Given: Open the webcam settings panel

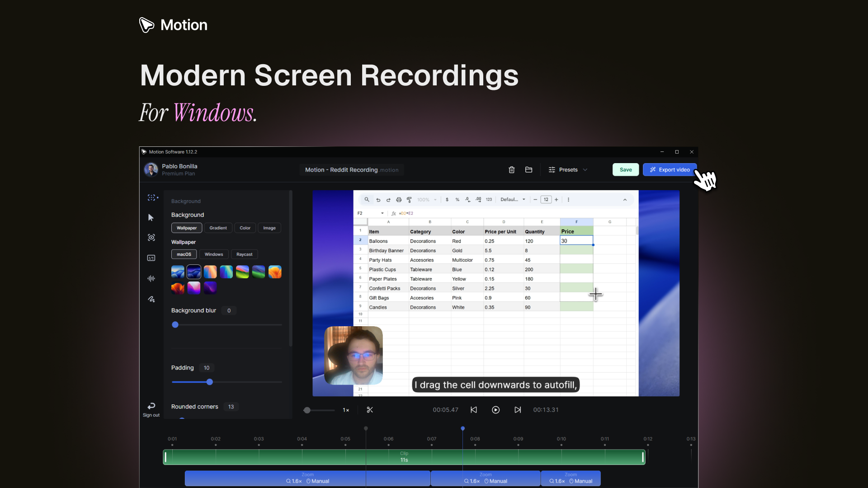Looking at the screenshot, I should [x=151, y=238].
